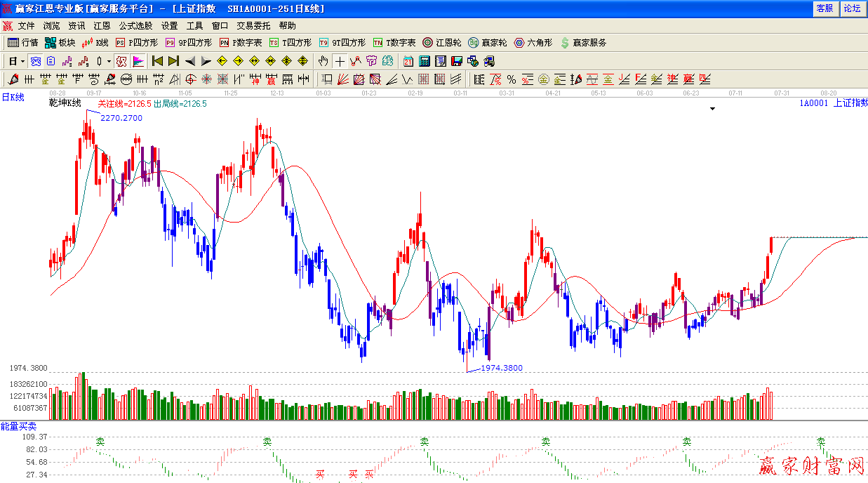Click the 客服 button in title bar
The height and width of the screenshot is (483, 868).
pos(824,8)
